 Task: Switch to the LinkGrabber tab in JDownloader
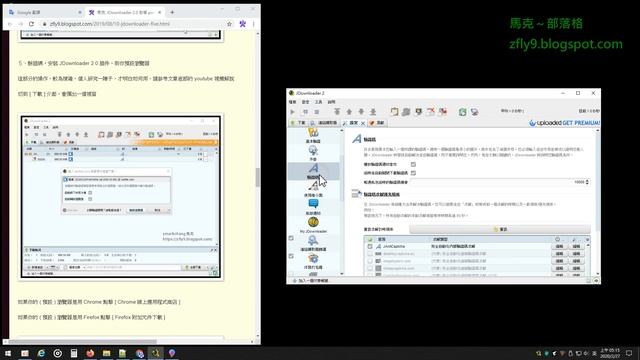(324, 123)
